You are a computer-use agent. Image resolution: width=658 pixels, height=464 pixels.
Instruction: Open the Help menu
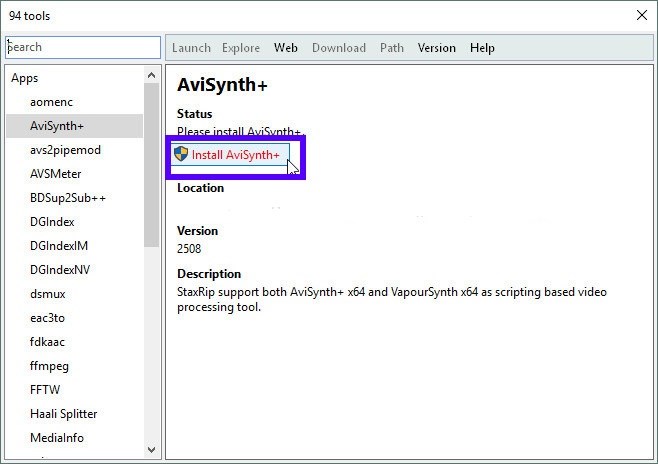pos(482,47)
